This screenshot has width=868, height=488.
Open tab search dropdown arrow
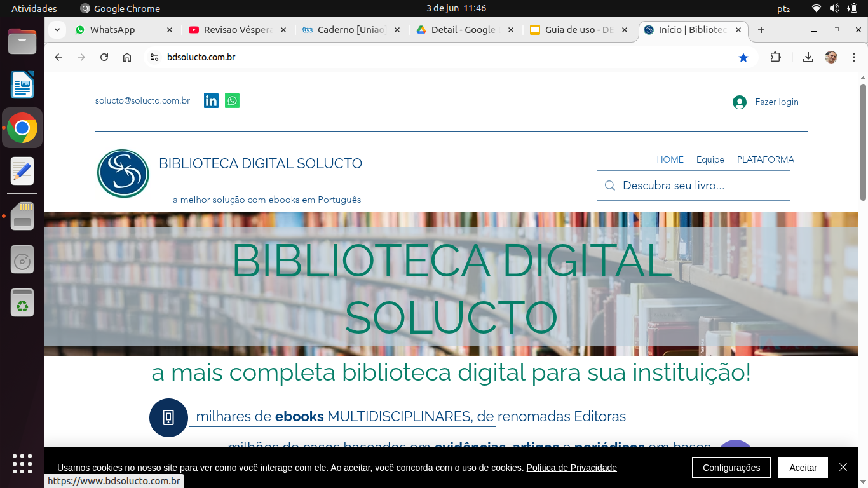click(57, 30)
